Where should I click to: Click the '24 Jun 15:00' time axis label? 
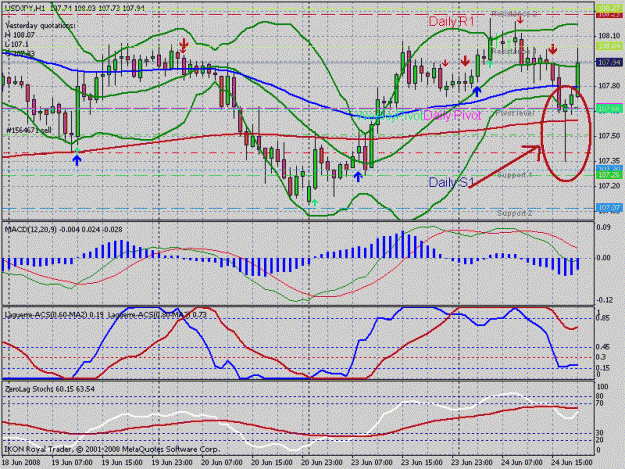point(572,463)
